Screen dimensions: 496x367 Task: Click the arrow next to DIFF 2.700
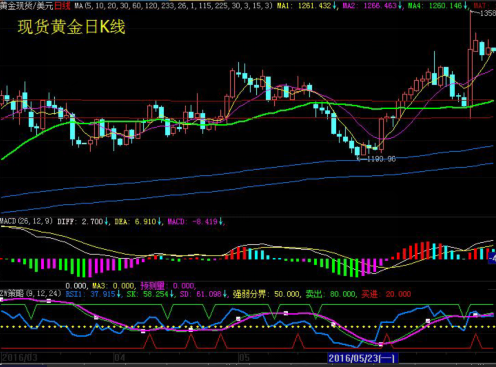point(106,221)
